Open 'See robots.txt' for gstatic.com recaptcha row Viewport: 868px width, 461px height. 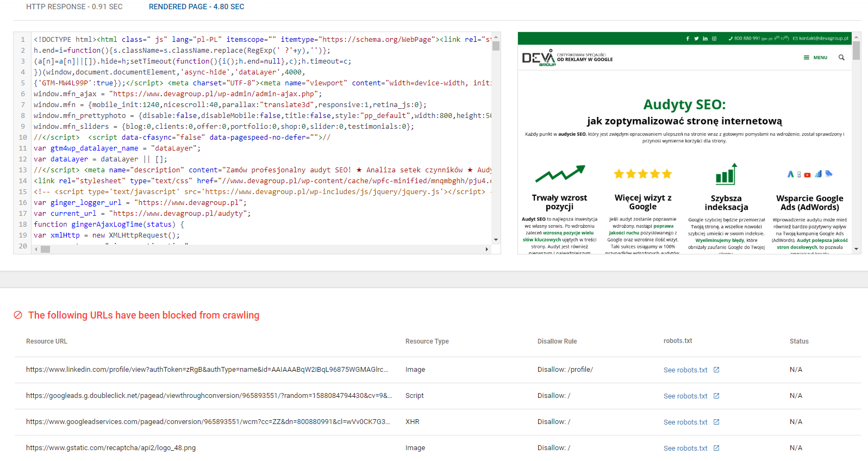click(685, 448)
